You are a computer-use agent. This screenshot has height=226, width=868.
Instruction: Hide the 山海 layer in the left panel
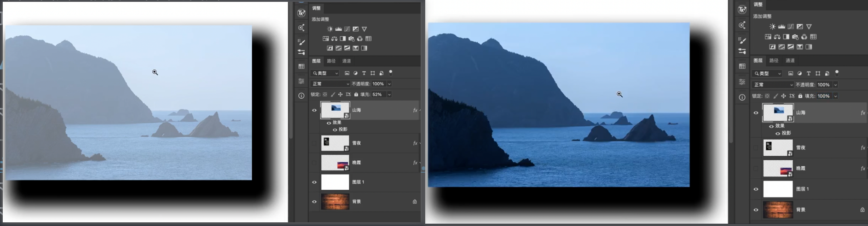click(314, 110)
